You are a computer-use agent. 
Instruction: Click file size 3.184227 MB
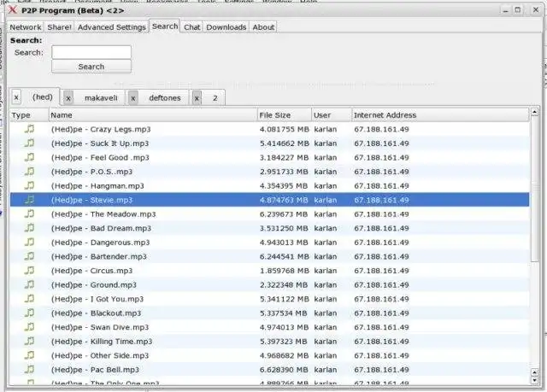[x=284, y=157]
